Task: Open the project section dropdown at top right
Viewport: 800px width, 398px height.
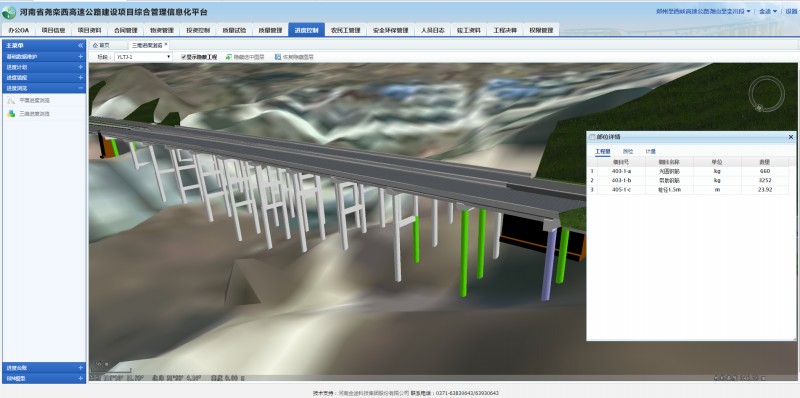Action: pos(703,11)
